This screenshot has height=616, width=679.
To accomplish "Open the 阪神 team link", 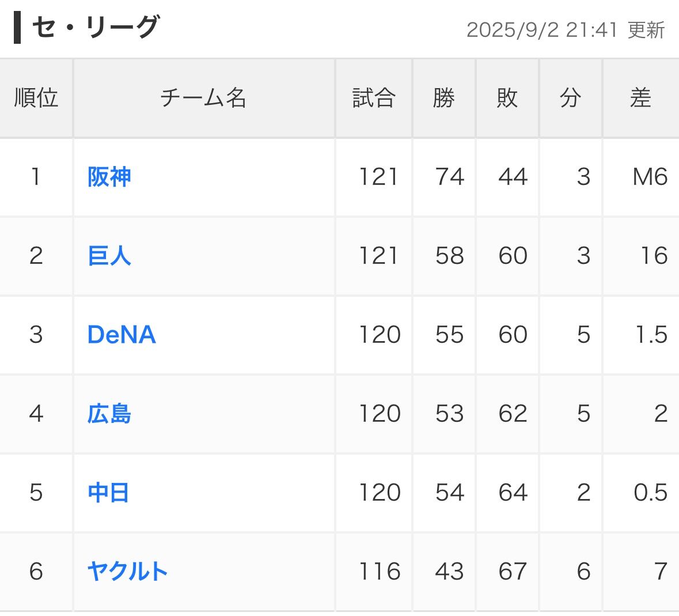I will click(109, 177).
